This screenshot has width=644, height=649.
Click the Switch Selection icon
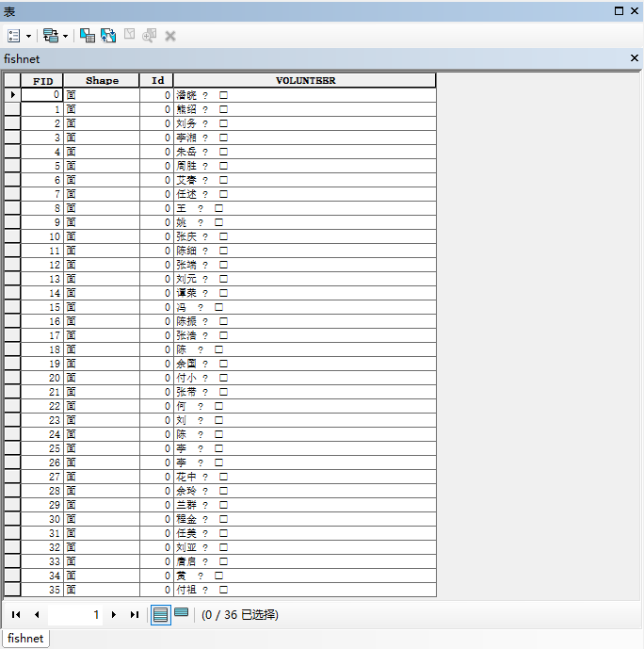[x=108, y=36]
